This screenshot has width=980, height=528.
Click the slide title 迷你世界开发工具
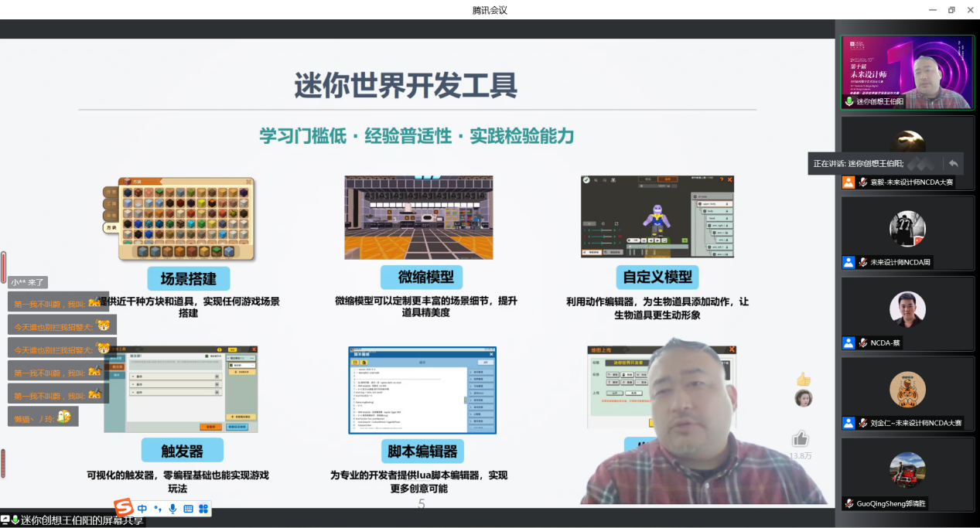coord(405,85)
